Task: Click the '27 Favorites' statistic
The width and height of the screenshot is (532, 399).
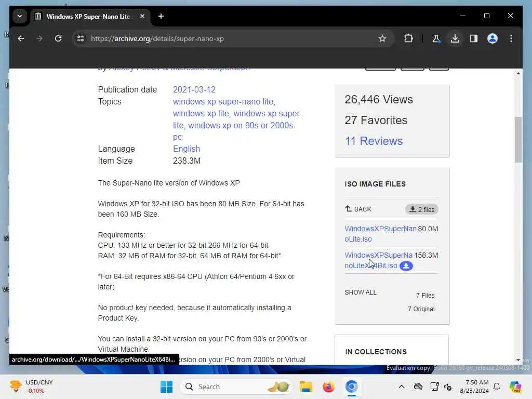Action: pos(376,120)
